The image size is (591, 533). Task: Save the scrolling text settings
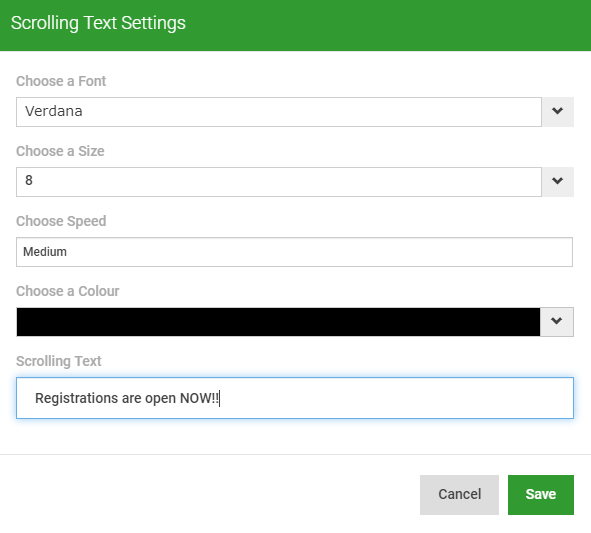541,495
